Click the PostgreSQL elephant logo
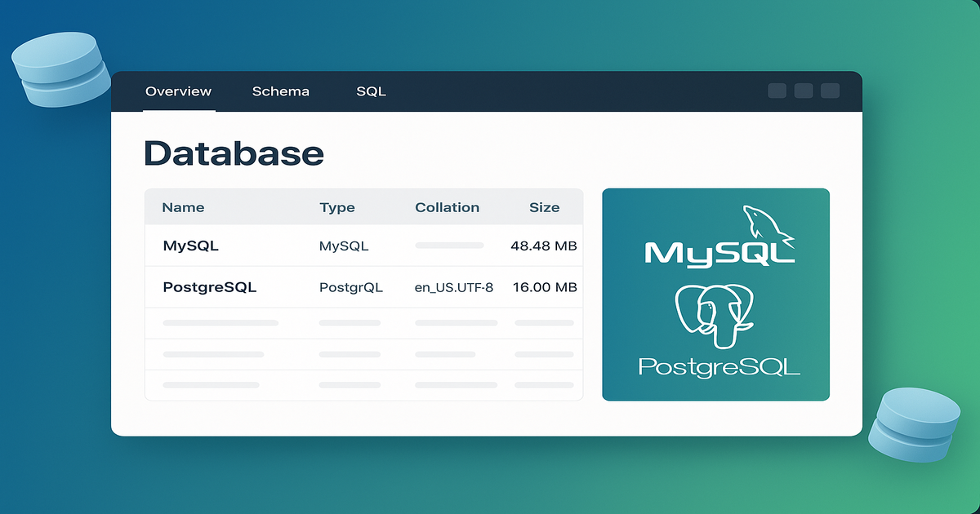 [715, 314]
